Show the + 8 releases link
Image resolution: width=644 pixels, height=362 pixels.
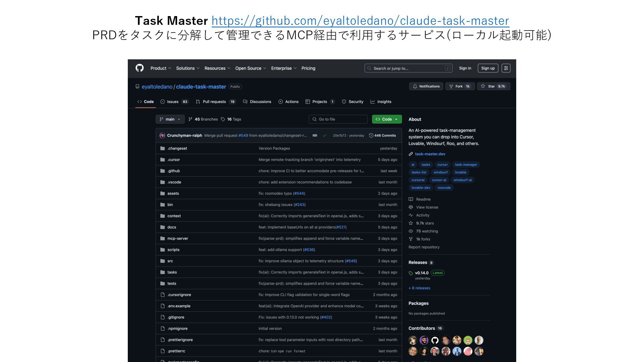(x=419, y=288)
